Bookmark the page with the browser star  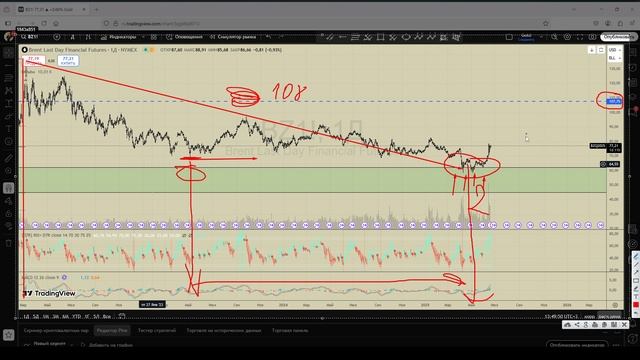point(546,24)
